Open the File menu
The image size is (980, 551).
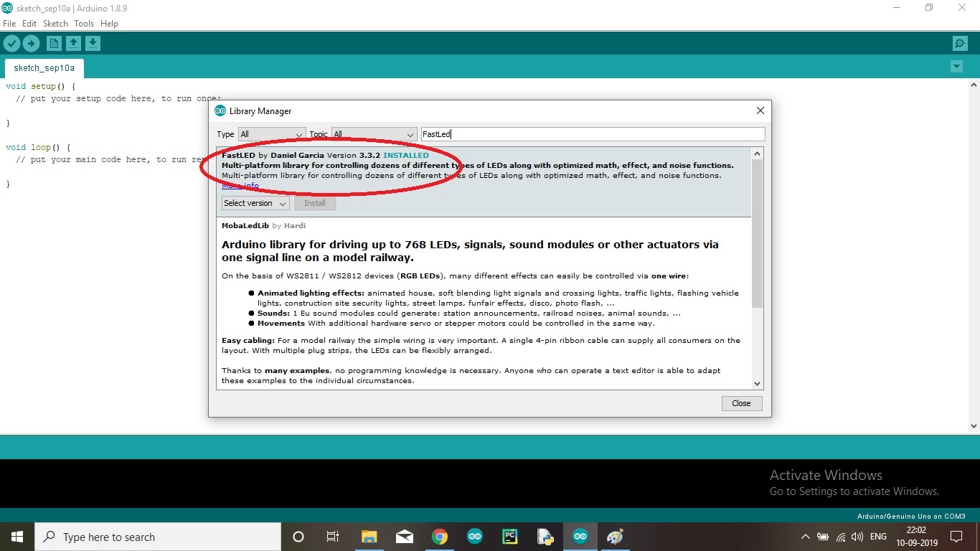pyautogui.click(x=9, y=24)
